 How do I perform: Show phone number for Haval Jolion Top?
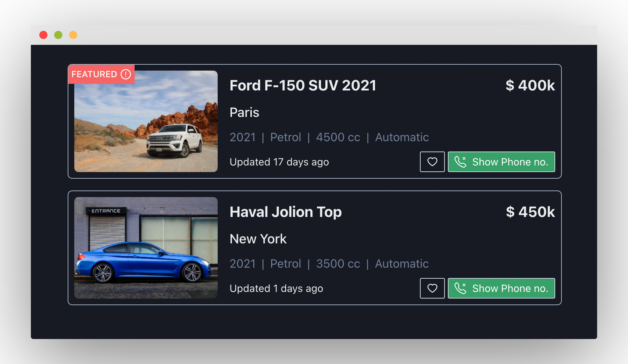tap(502, 288)
